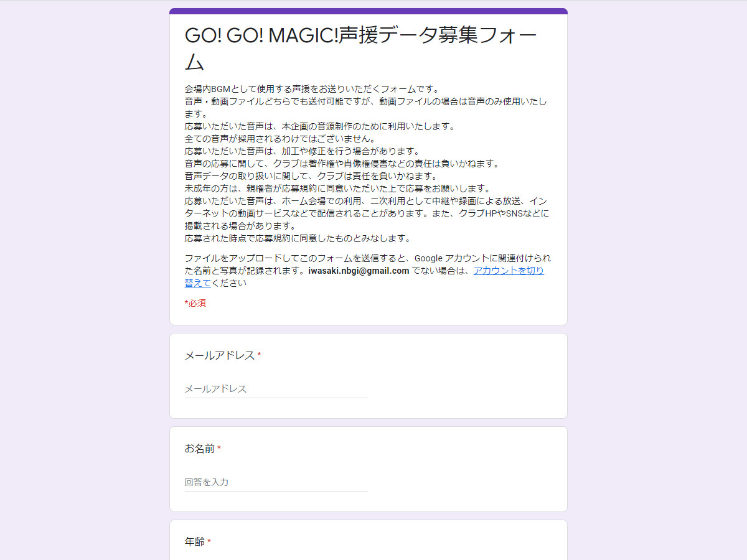Click the line about 加工や修正を行う場合があります
The image size is (747, 560).
303,151
